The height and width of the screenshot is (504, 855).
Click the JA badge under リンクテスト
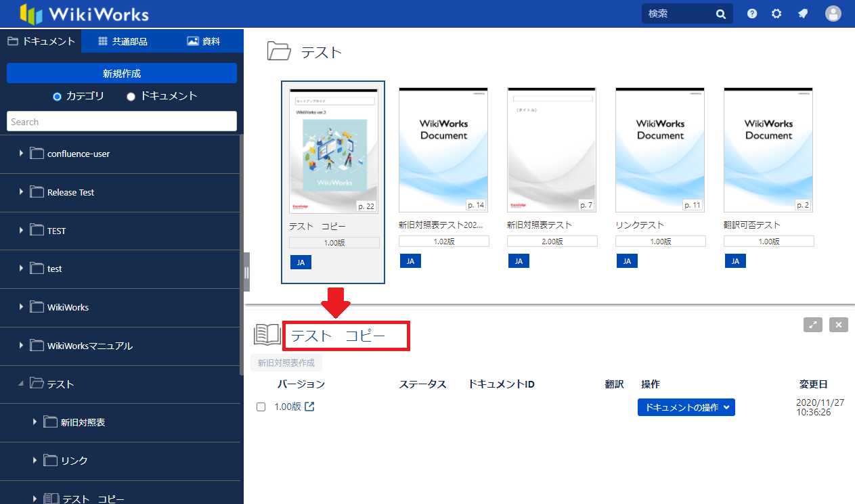tap(627, 261)
